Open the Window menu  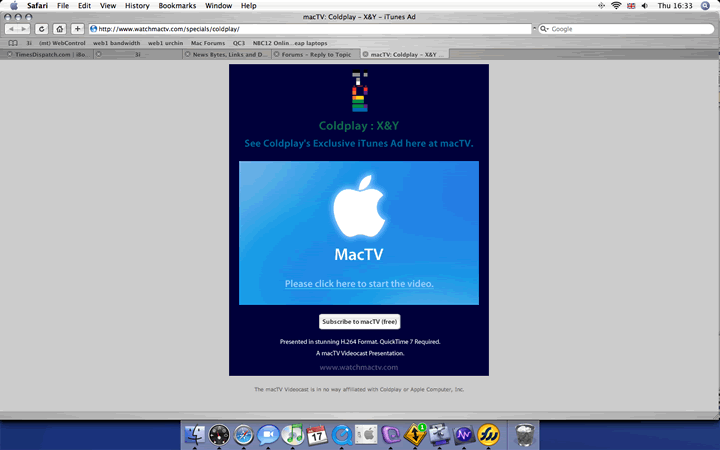click(219, 6)
